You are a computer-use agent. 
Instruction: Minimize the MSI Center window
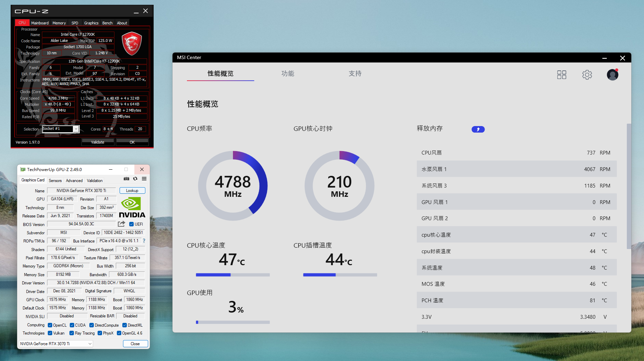pos(604,58)
